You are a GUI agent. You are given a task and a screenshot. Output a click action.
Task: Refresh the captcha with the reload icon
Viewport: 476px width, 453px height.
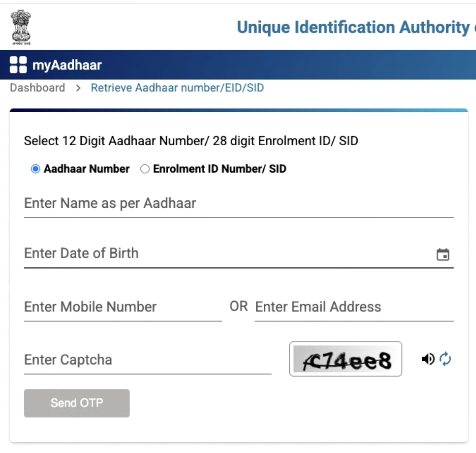pos(445,359)
